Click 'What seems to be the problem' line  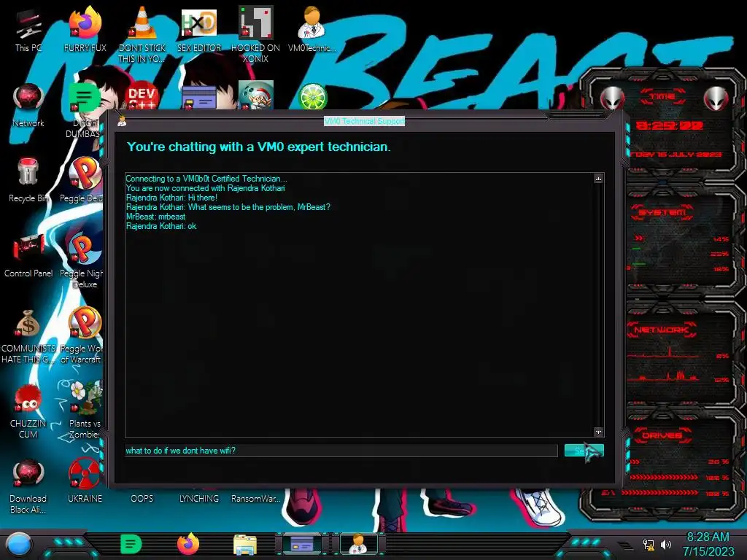[x=228, y=207]
